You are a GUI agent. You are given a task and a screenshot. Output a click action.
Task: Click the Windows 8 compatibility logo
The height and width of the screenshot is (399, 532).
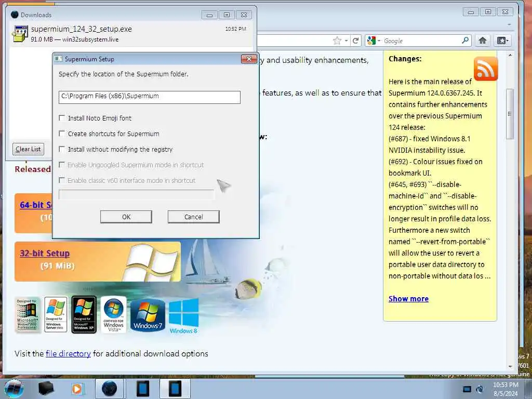point(183,316)
